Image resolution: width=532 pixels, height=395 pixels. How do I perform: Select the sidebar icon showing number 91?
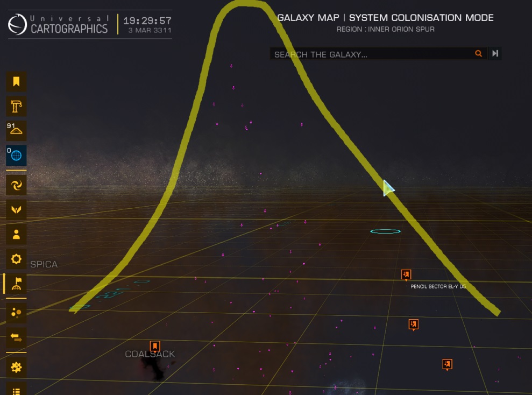[x=16, y=131]
